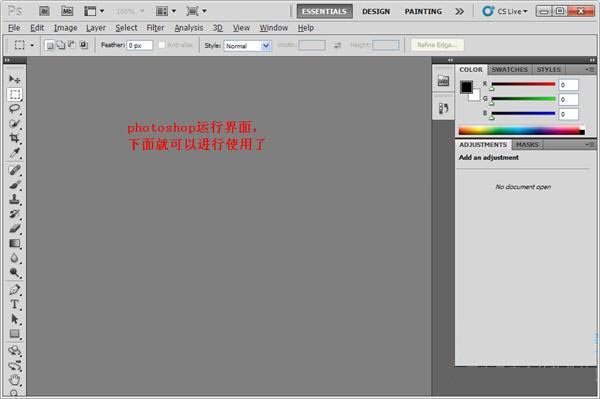Open the Image menu
This screenshot has width=600, height=399.
pos(65,28)
